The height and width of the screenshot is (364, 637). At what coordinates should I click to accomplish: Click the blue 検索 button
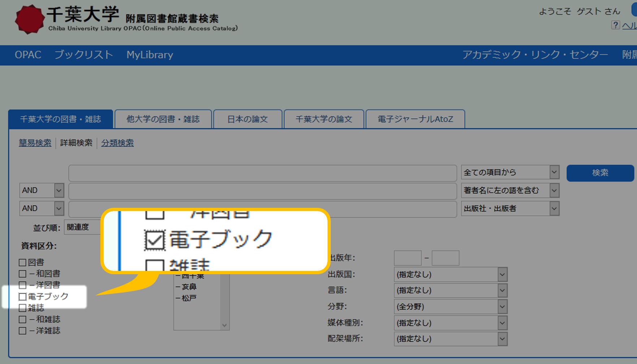(600, 173)
